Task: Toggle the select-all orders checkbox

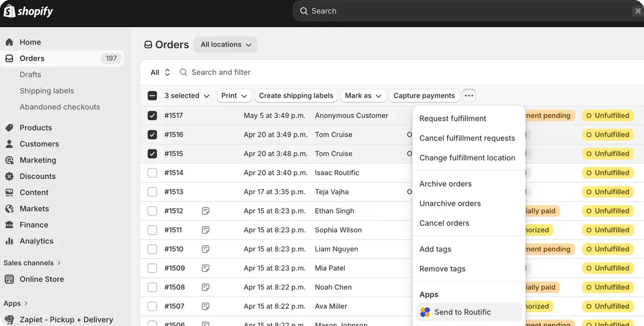Action: [x=152, y=95]
